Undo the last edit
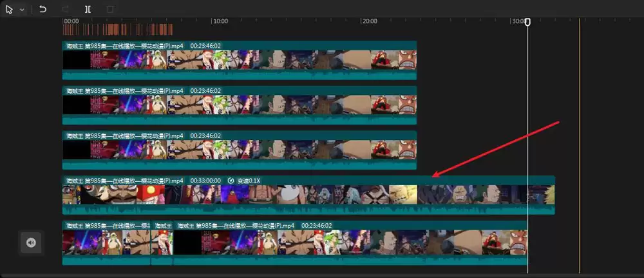Screen dimensions: 644x278 [43, 9]
